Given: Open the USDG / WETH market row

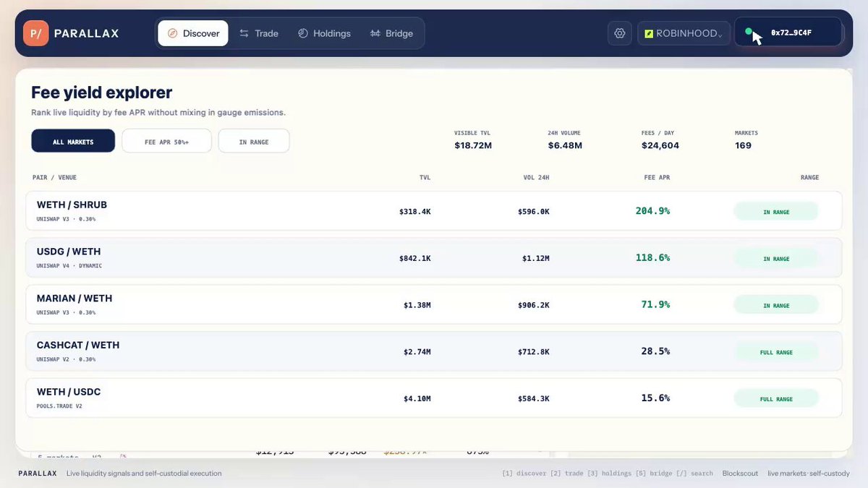Looking at the screenshot, I should 434,257.
